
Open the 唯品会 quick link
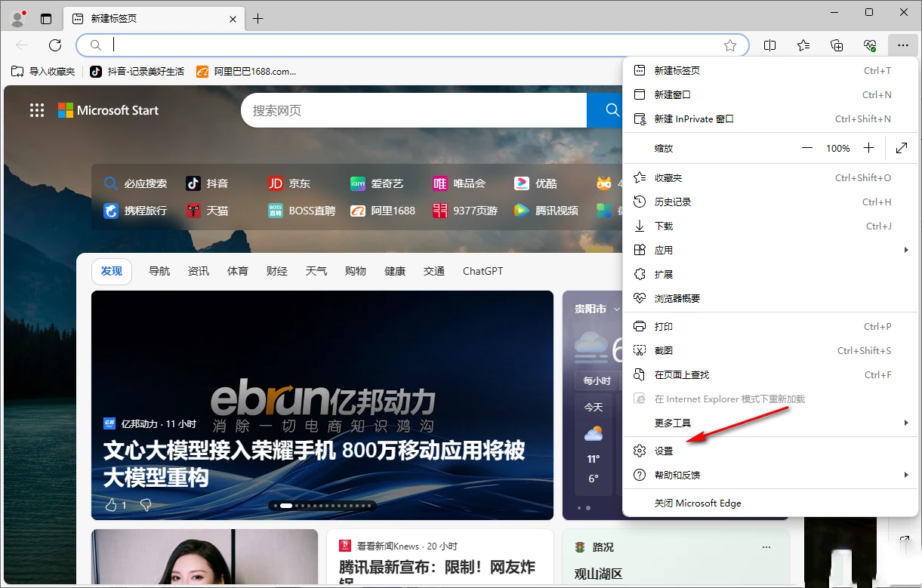tap(459, 183)
